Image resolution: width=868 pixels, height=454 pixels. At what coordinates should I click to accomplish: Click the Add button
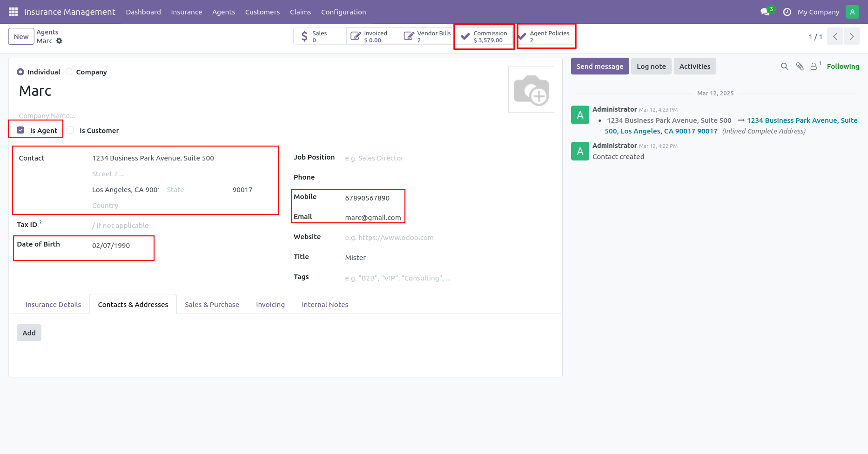point(29,333)
